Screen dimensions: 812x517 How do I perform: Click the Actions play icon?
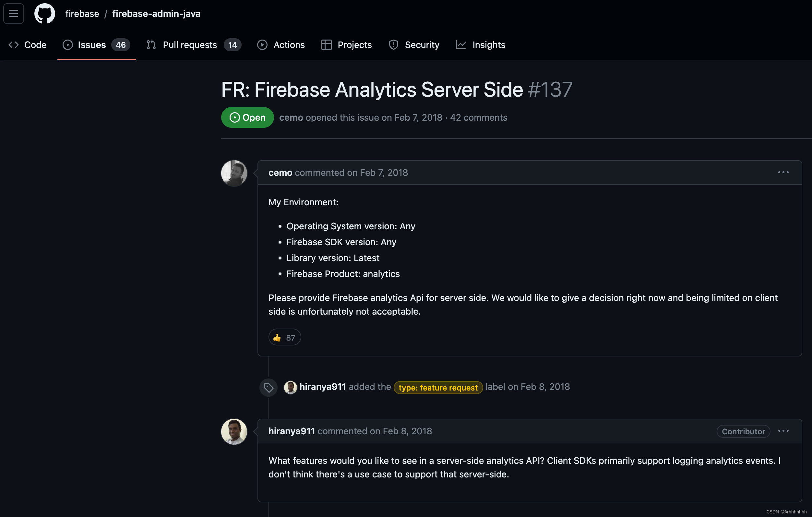(262, 45)
